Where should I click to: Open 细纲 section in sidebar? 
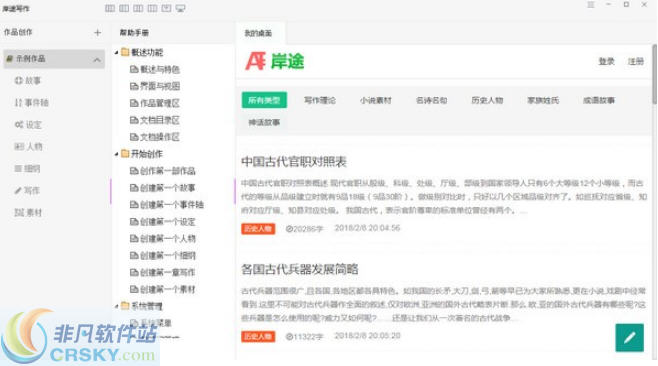tap(27, 169)
